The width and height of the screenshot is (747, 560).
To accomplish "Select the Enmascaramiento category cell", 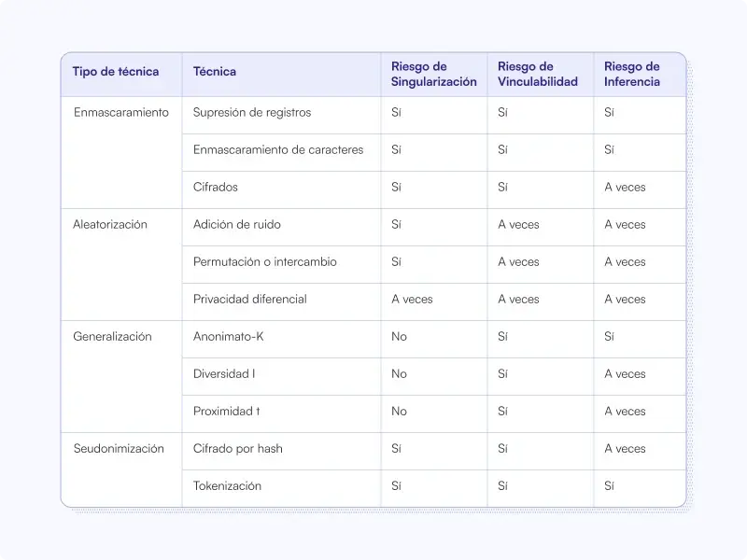I will 121,152.
